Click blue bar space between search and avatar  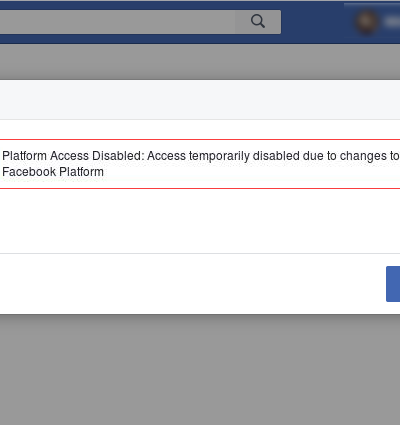point(317,22)
